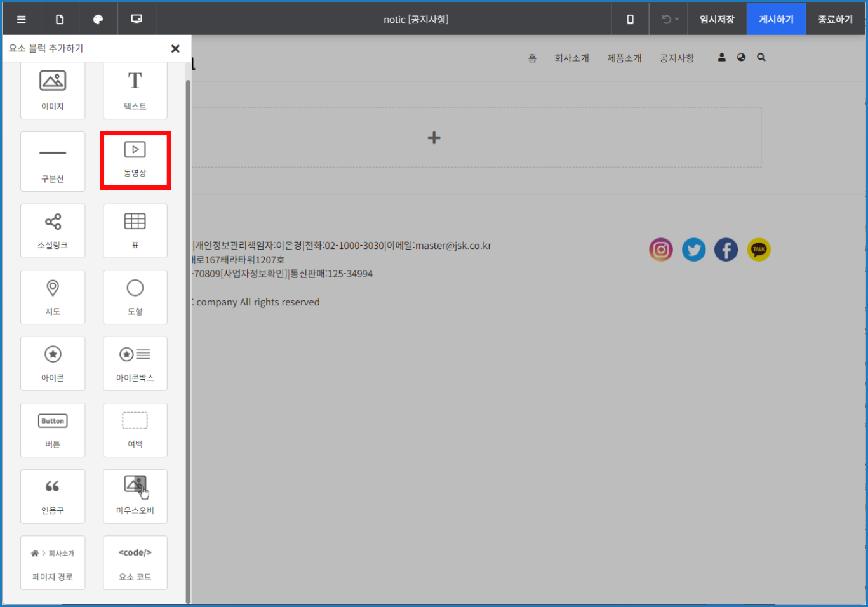Add an 이미지 image block
Viewport: 868px width, 607px height.
53,90
